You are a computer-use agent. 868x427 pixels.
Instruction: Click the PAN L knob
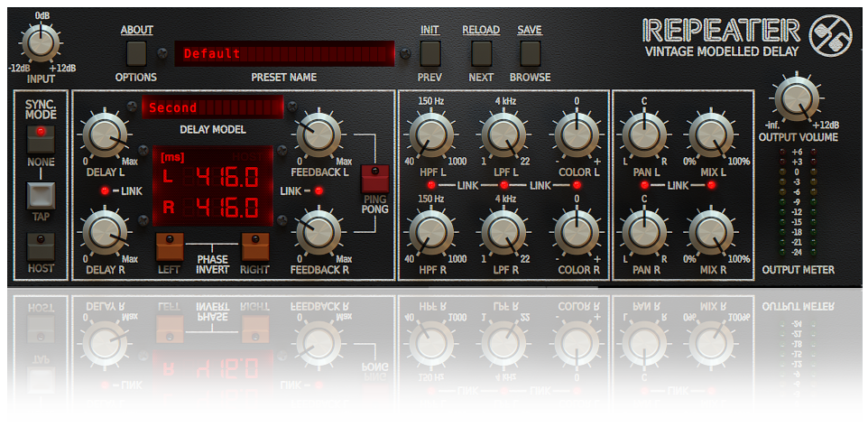click(x=644, y=135)
